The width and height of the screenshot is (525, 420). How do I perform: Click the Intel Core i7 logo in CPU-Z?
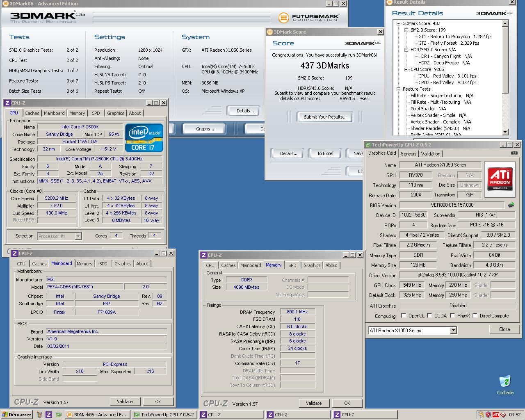click(144, 138)
